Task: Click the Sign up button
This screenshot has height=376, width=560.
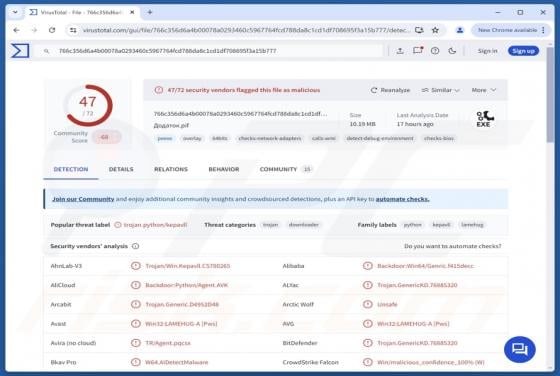Action: (523, 51)
